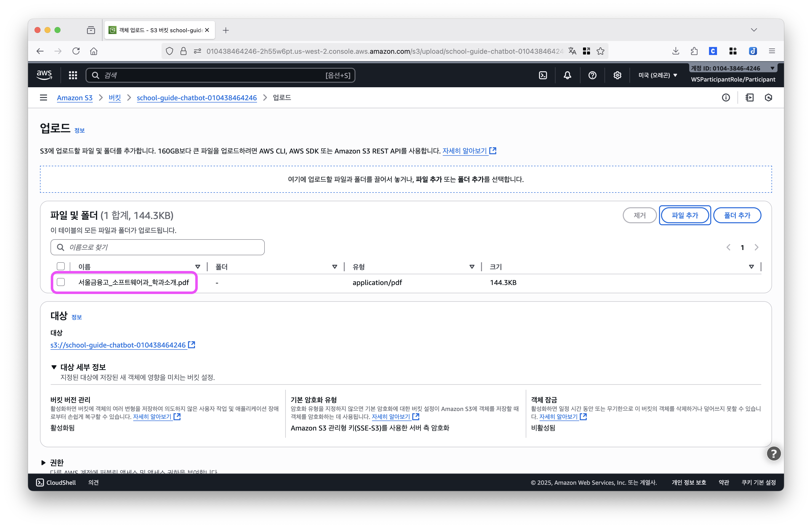Open the AWS services grid menu
Screen dimensions: 812x528
point(73,75)
